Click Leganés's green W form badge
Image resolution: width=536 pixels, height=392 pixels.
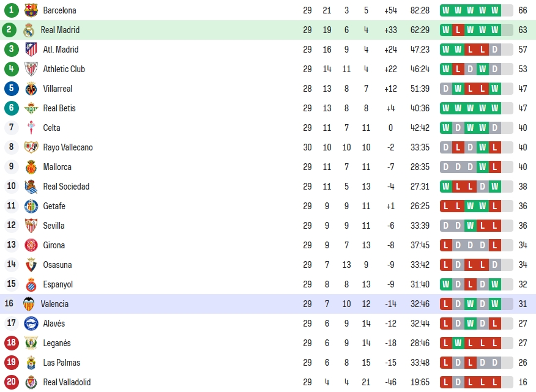(x=458, y=343)
